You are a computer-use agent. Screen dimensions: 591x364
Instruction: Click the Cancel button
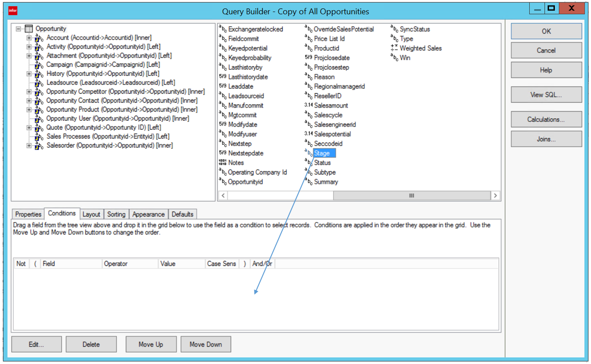tap(546, 50)
